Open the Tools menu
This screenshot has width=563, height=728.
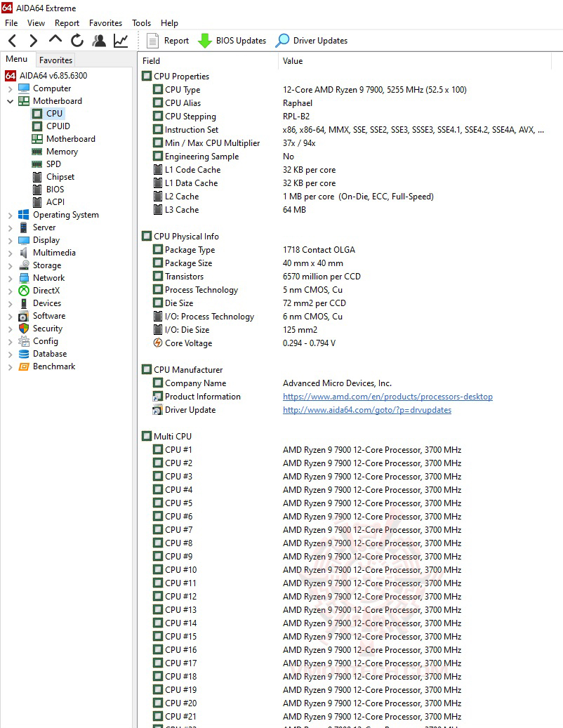coord(141,22)
